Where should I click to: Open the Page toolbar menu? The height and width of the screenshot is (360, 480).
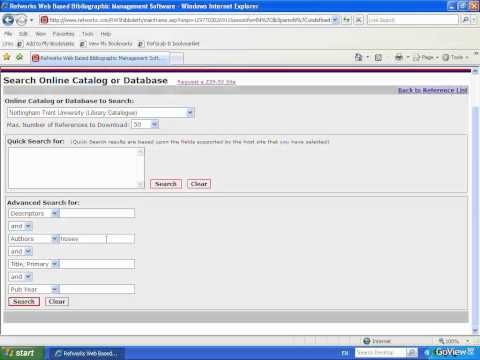(x=425, y=57)
